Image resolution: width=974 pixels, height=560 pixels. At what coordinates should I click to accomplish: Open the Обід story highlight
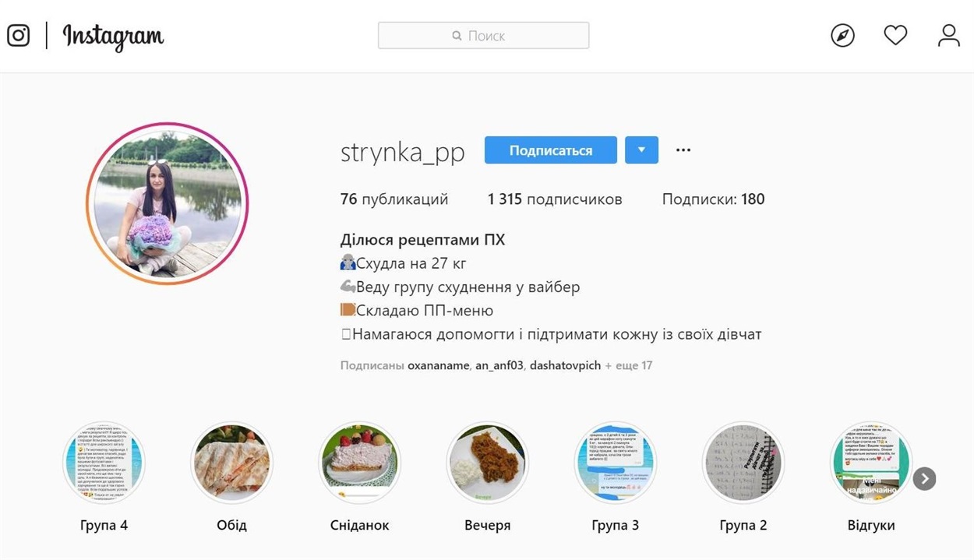click(x=231, y=463)
